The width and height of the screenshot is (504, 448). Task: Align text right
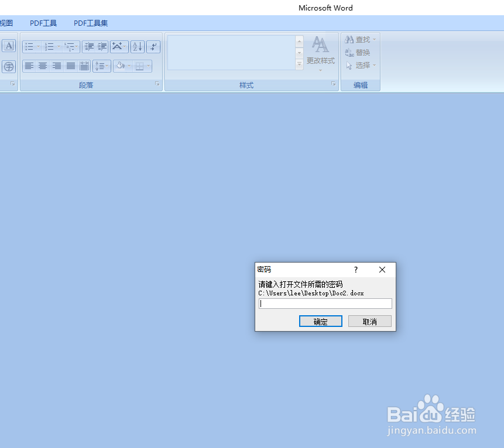(57, 66)
